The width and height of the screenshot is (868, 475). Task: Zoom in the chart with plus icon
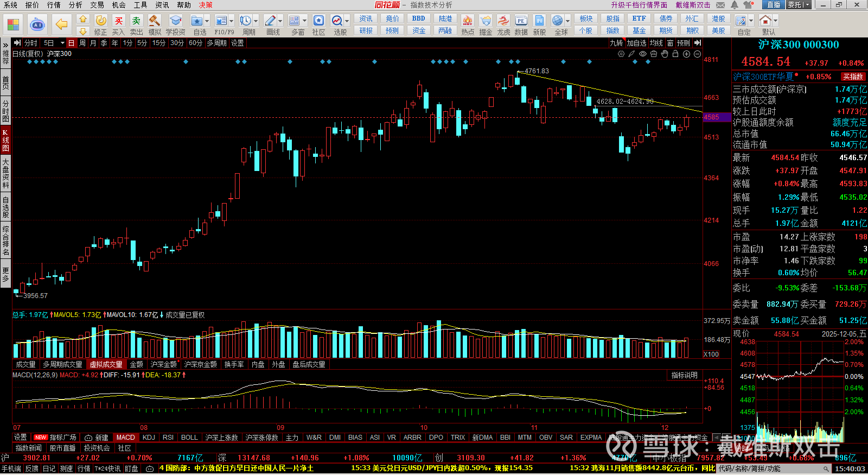[x=686, y=54]
